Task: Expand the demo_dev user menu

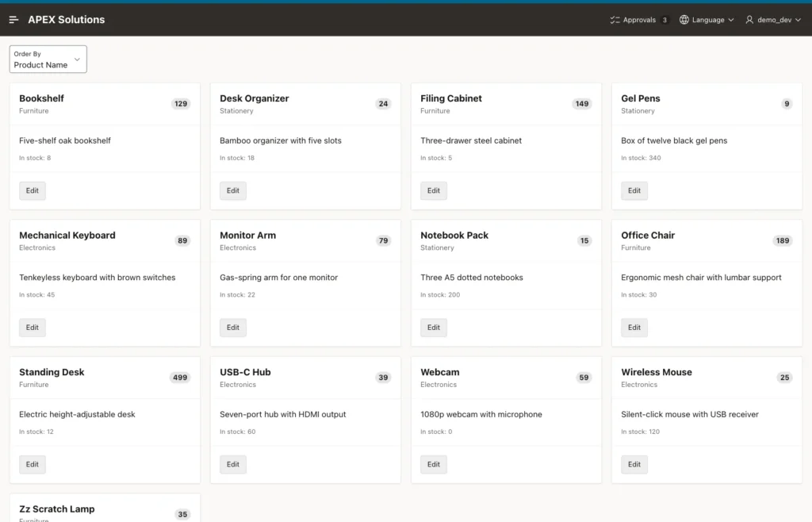Action: (x=773, y=20)
